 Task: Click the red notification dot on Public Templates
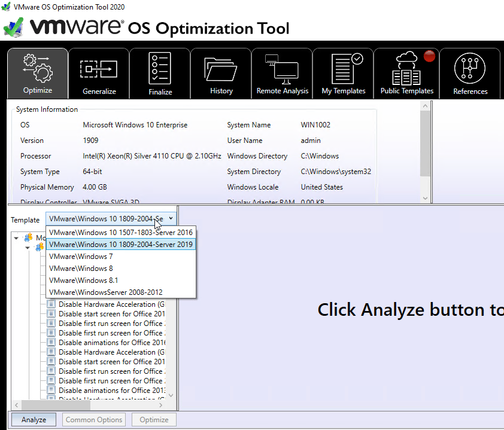click(429, 56)
